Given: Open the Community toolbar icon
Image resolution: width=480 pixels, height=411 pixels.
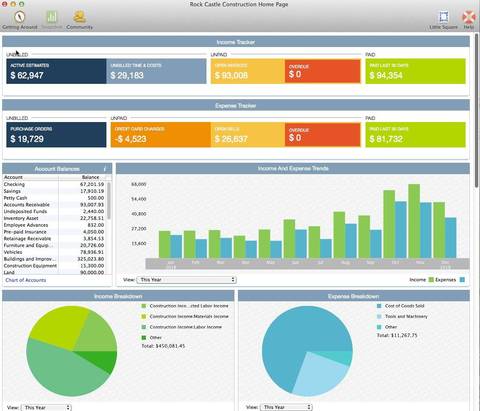Looking at the screenshot, I should coord(79,17).
